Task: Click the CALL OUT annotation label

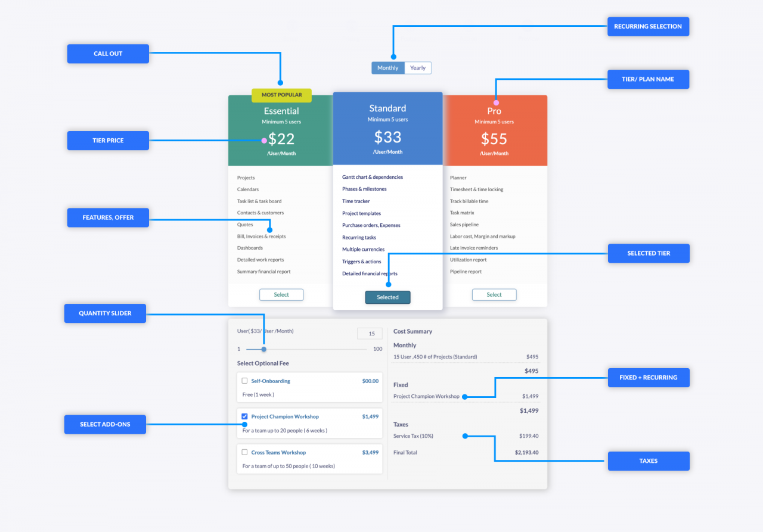Action: tap(108, 53)
